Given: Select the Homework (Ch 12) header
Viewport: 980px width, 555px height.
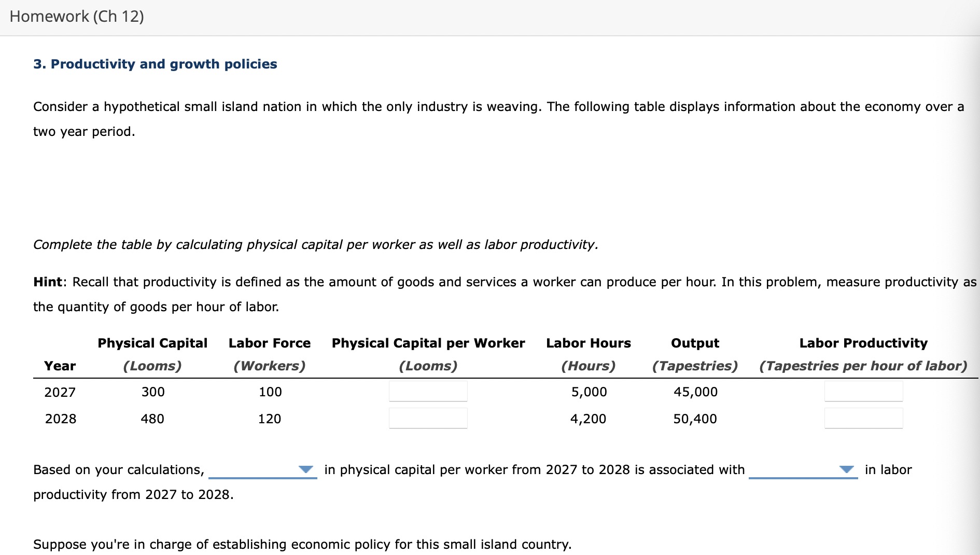Looking at the screenshot, I should tap(77, 16).
